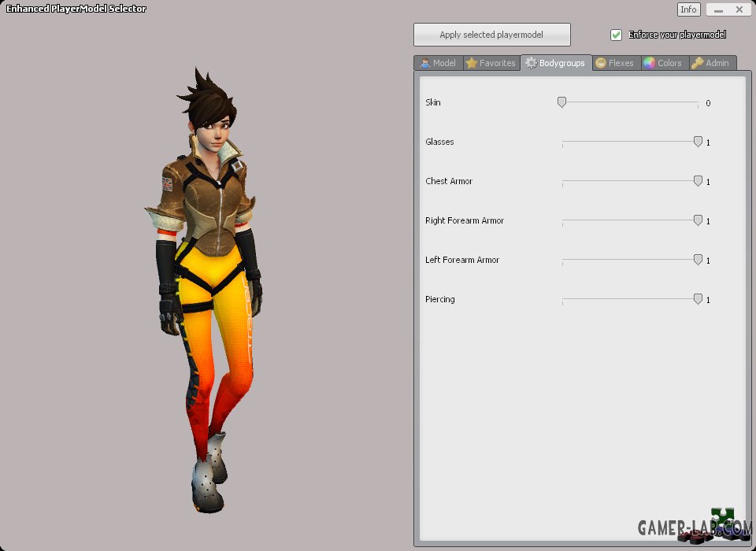Click the Left Forearm Armor slider handle
756x551 pixels.
coord(698,260)
